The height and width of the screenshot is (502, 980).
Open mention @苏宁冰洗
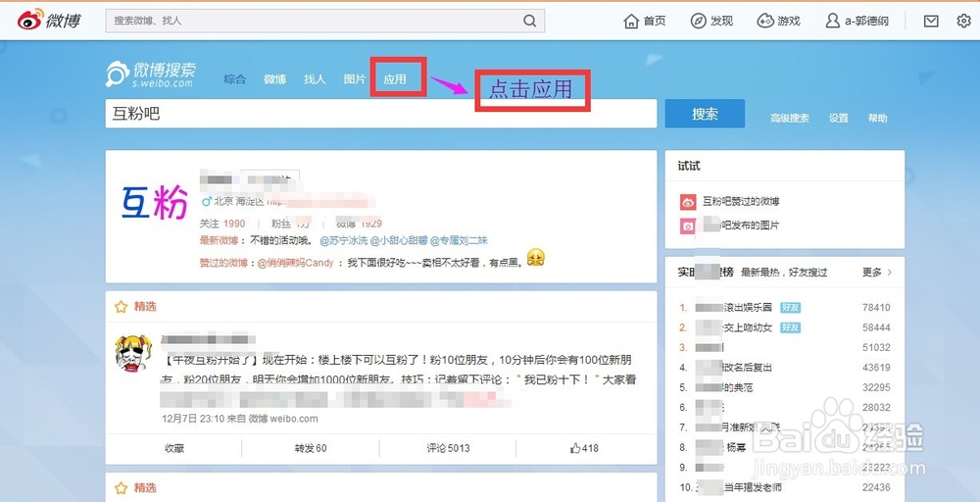(x=344, y=240)
